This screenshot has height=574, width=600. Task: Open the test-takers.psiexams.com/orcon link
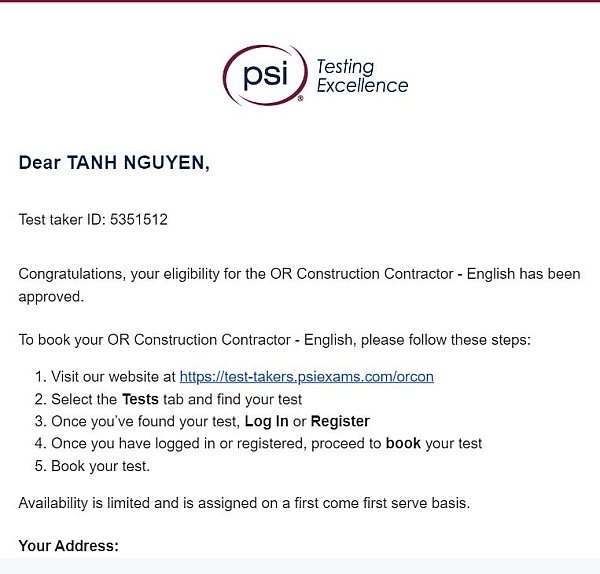tap(306, 377)
